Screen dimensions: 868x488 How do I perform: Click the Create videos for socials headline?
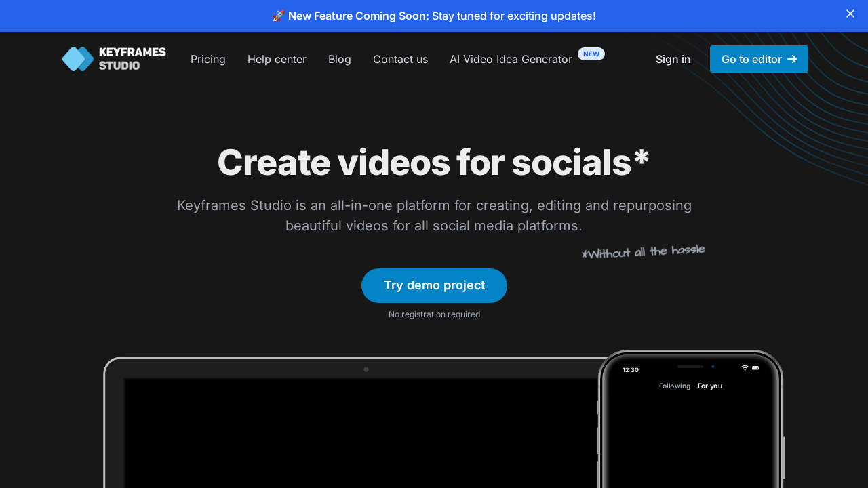coord(433,163)
